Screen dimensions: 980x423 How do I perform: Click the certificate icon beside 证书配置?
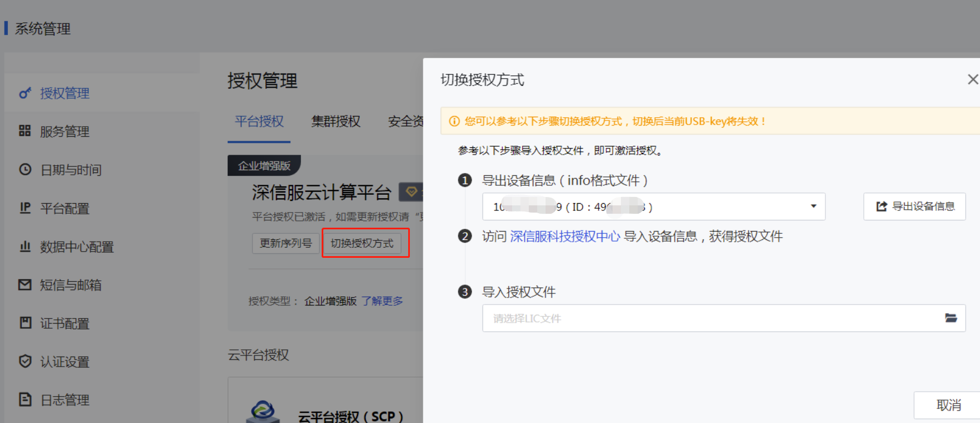point(25,323)
